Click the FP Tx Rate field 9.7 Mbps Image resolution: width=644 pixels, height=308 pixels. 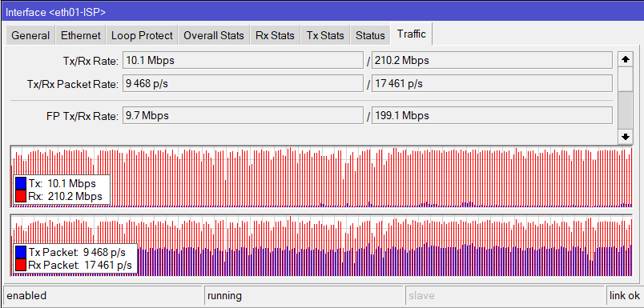244,115
